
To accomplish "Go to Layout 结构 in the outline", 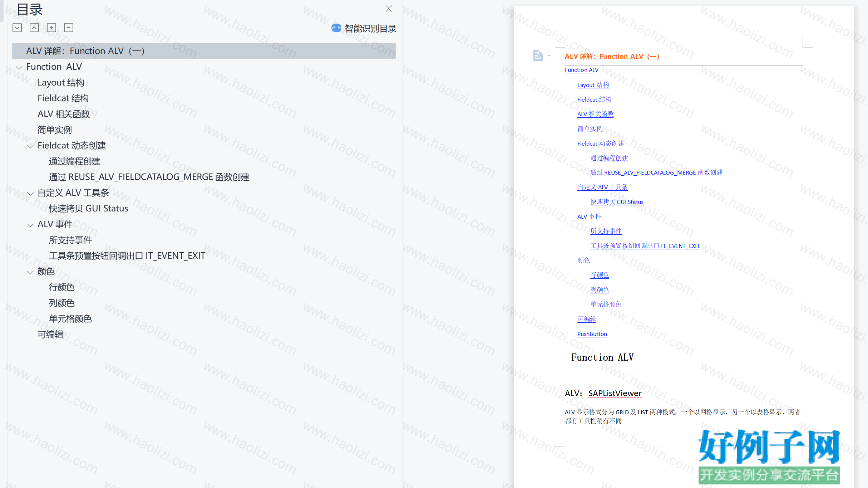I will pos(61,82).
